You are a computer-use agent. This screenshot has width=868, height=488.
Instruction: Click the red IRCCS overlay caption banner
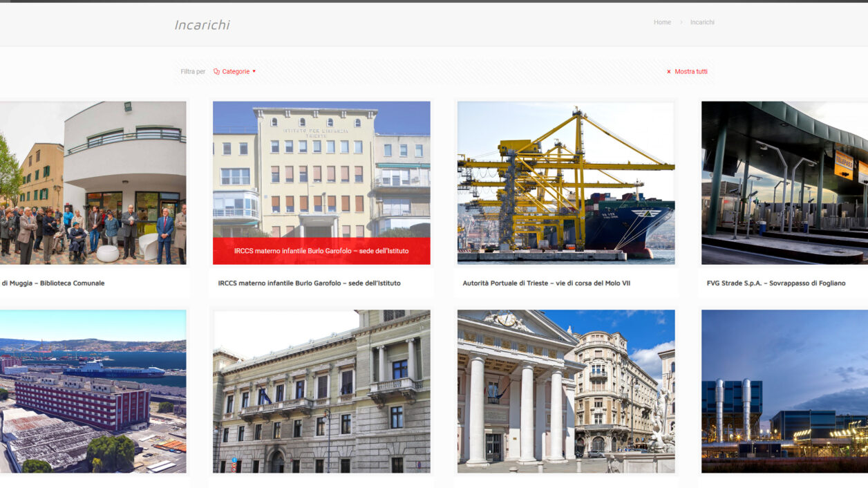[x=321, y=251]
